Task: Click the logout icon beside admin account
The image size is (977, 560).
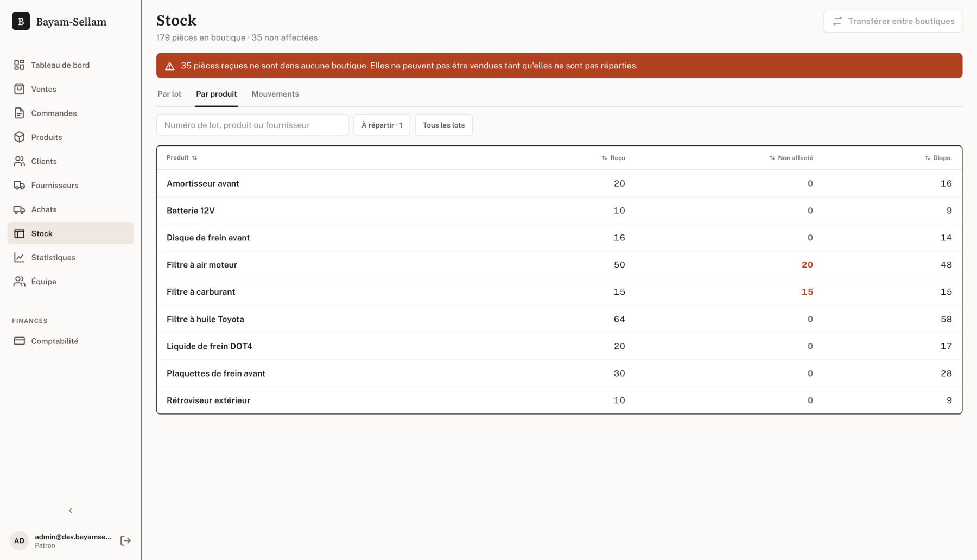Action: pyautogui.click(x=125, y=540)
